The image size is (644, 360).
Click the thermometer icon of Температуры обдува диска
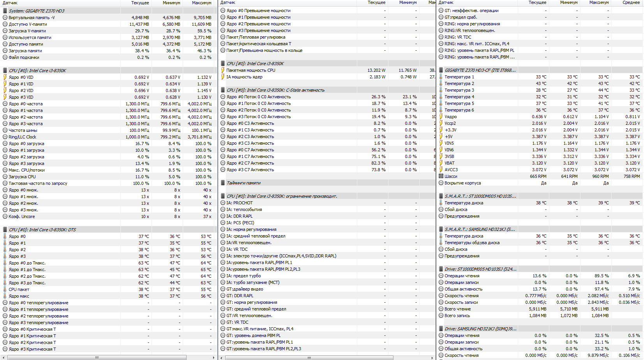[441, 243]
